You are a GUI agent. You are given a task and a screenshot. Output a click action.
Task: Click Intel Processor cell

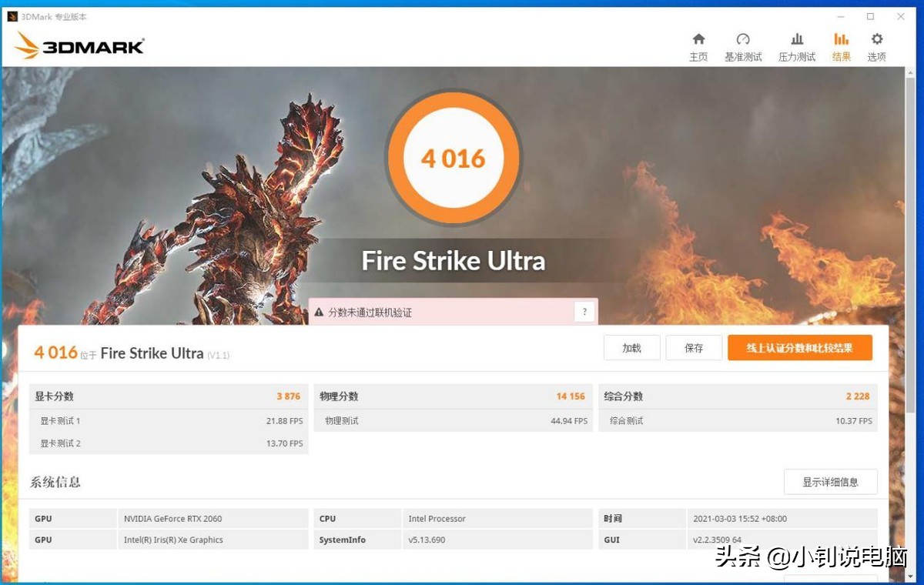pyautogui.click(x=497, y=519)
